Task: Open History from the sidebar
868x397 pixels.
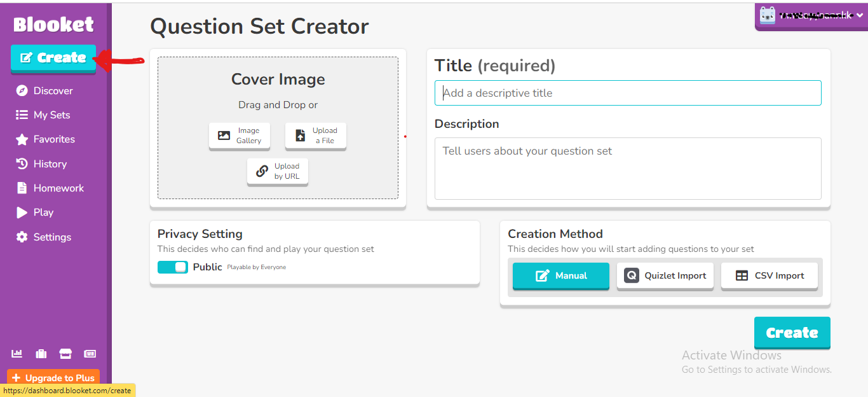Action: pos(41,164)
